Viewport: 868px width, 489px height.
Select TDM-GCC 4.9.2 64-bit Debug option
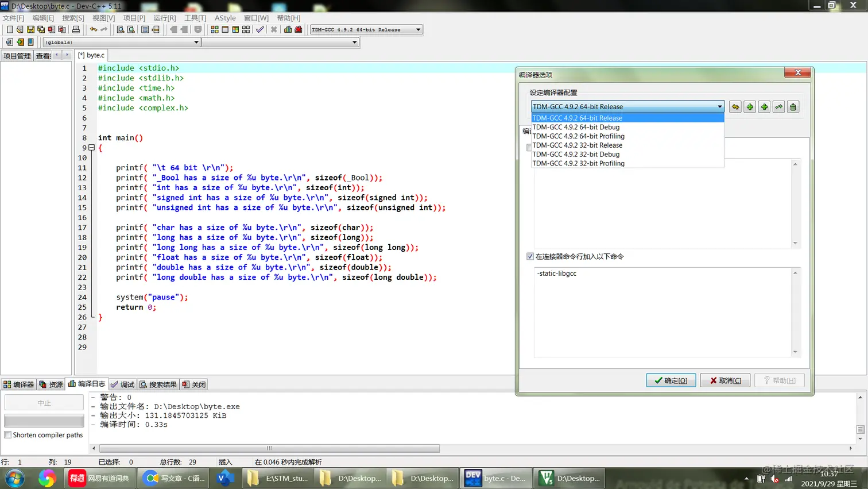[627, 127]
